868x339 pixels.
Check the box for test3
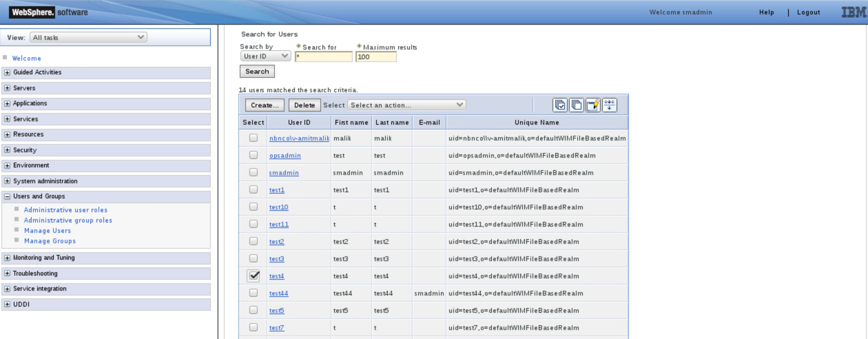pos(254,258)
